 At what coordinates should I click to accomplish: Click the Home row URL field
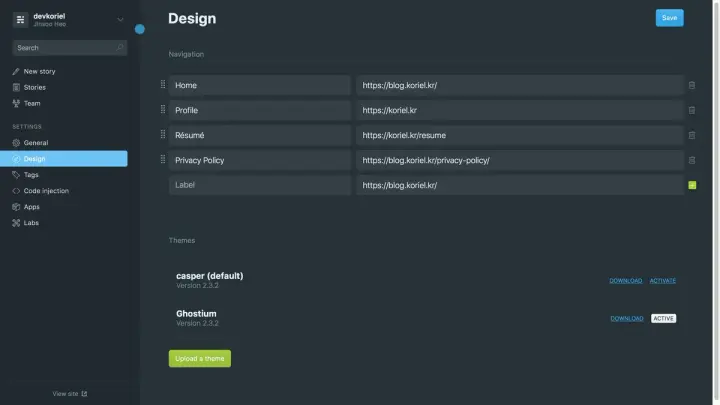click(520, 85)
